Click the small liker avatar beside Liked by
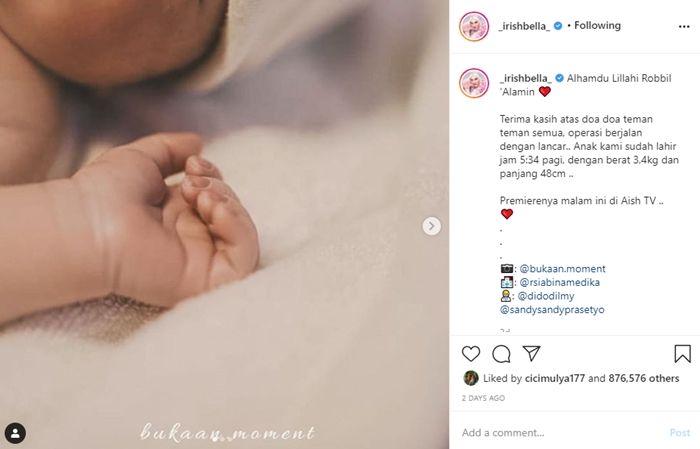Image resolution: width=700 pixels, height=449 pixels. coord(471,378)
